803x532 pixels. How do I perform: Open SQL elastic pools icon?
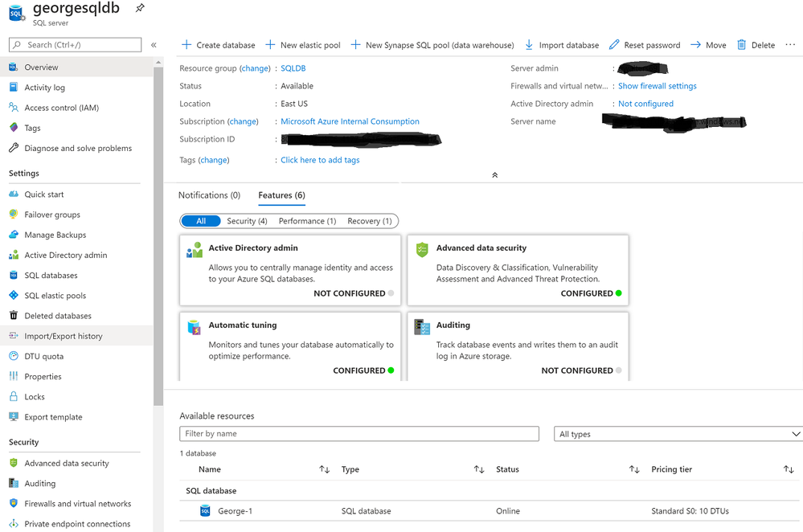click(x=14, y=295)
